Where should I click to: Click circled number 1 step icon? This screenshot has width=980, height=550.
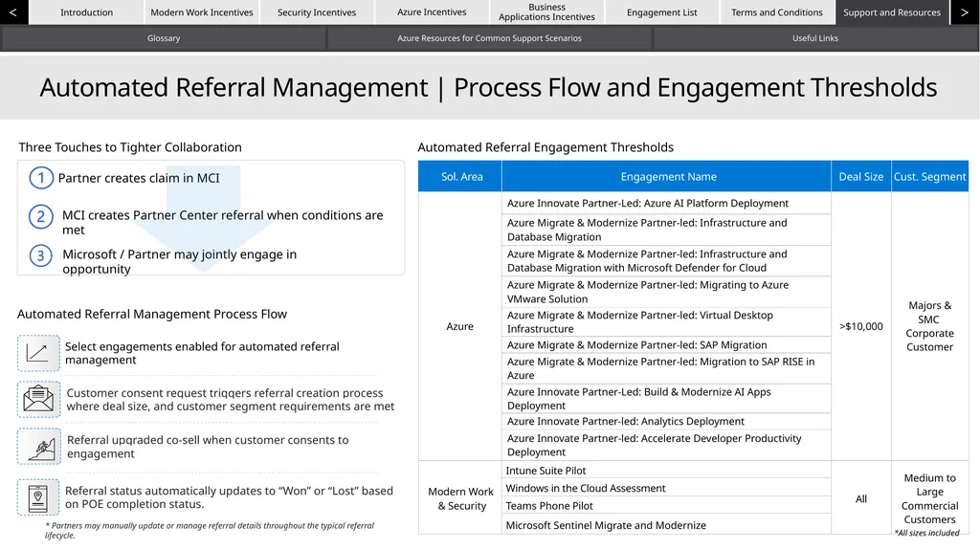click(41, 178)
